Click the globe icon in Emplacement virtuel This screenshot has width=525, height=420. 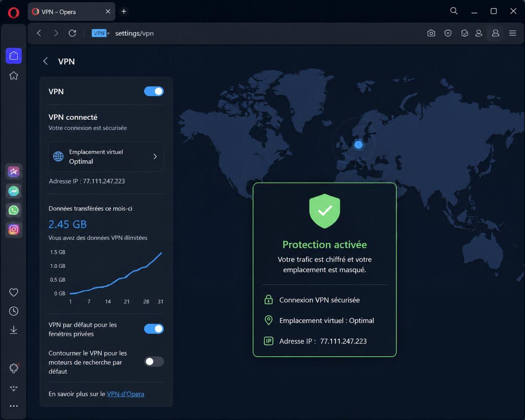coord(58,156)
